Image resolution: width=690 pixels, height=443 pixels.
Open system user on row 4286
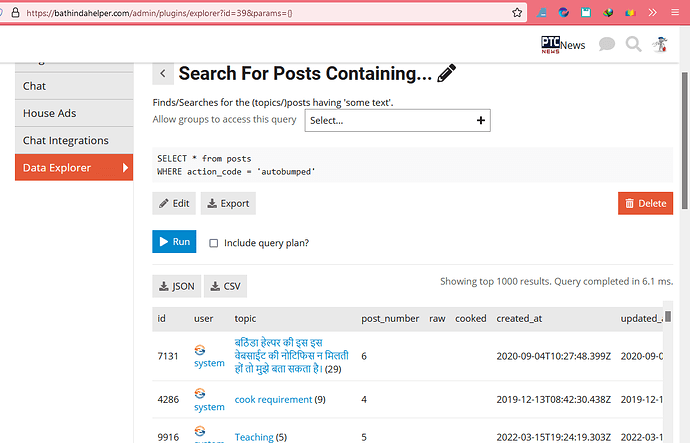209,407
